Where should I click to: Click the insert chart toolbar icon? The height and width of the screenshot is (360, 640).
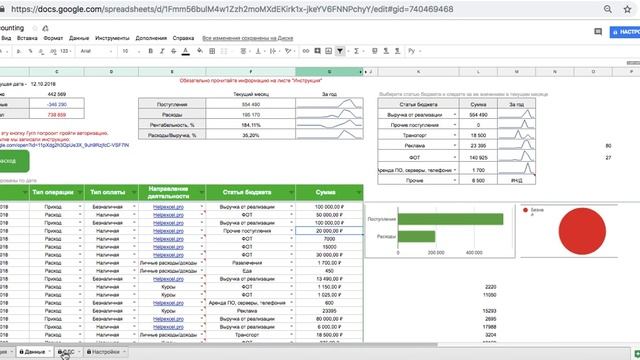[x=329, y=51]
